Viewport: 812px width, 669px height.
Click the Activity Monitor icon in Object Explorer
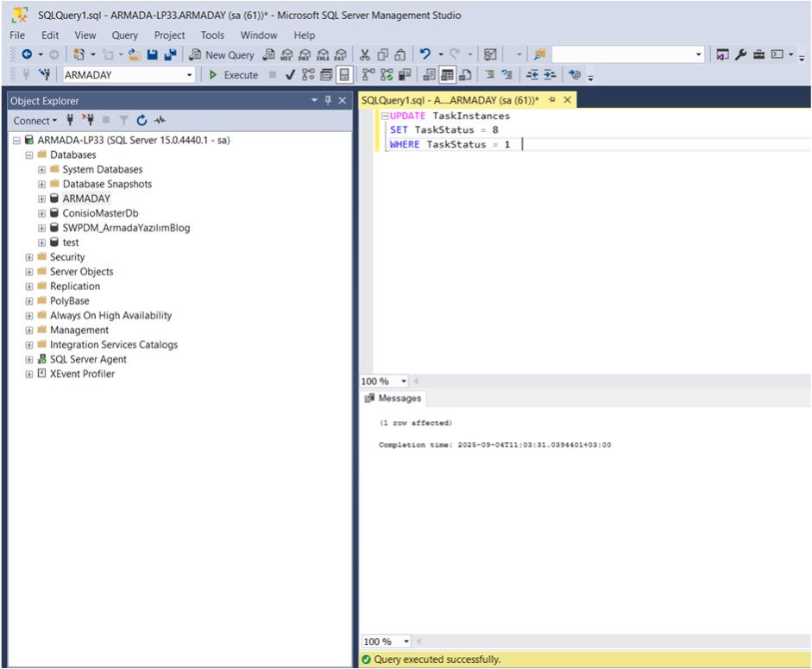click(x=160, y=120)
